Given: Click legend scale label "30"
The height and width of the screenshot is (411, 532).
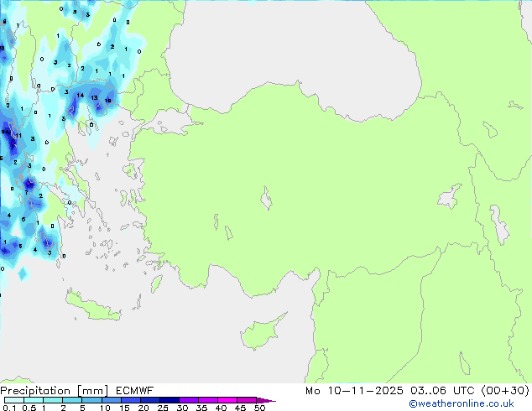Looking at the screenshot, I should pyautogui.click(x=182, y=408).
